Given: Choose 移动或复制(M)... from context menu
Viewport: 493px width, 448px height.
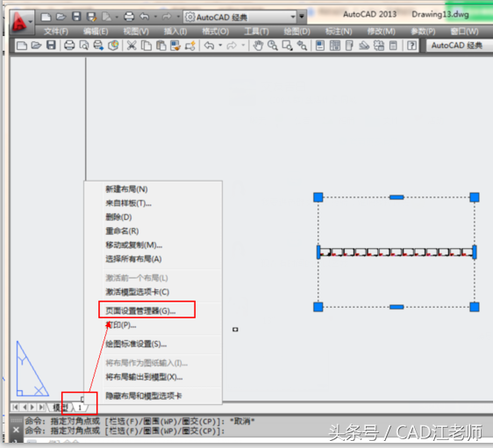Looking at the screenshot, I should (x=133, y=245).
